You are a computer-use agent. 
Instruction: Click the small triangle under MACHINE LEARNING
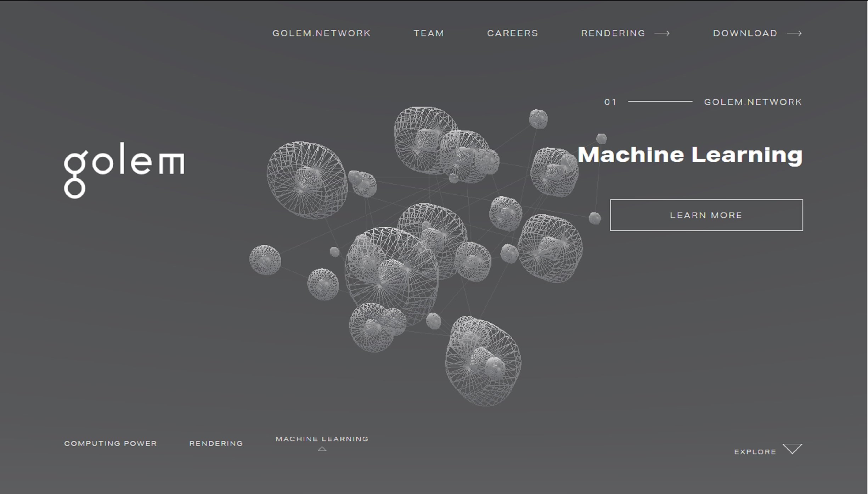pos(322,449)
